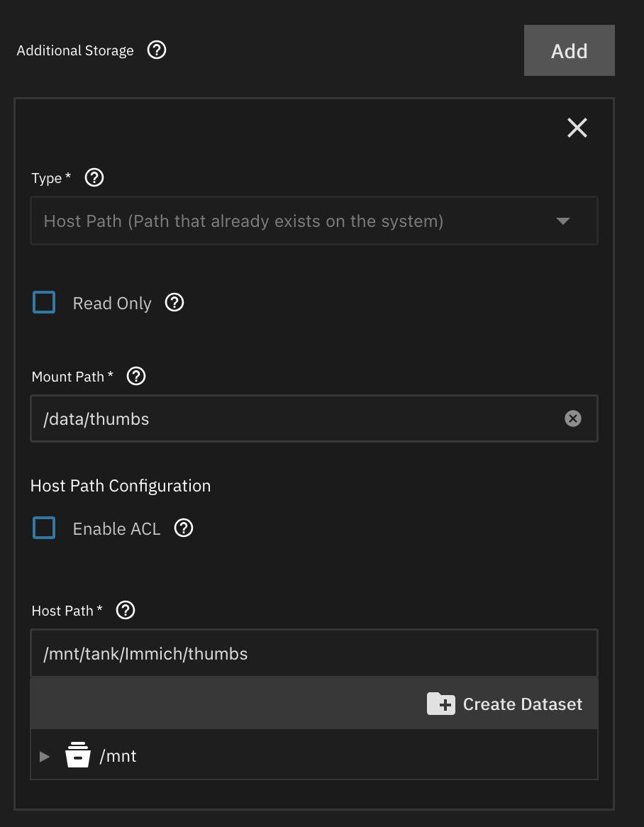Image resolution: width=644 pixels, height=827 pixels.
Task: Click the dataset icon beside /mnt
Action: pyautogui.click(x=78, y=755)
